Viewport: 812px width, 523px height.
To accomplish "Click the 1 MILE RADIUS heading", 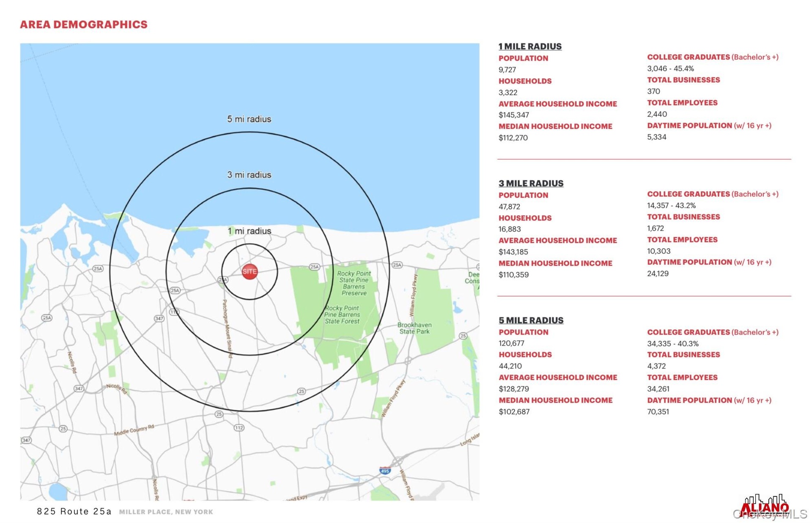I will [x=530, y=47].
